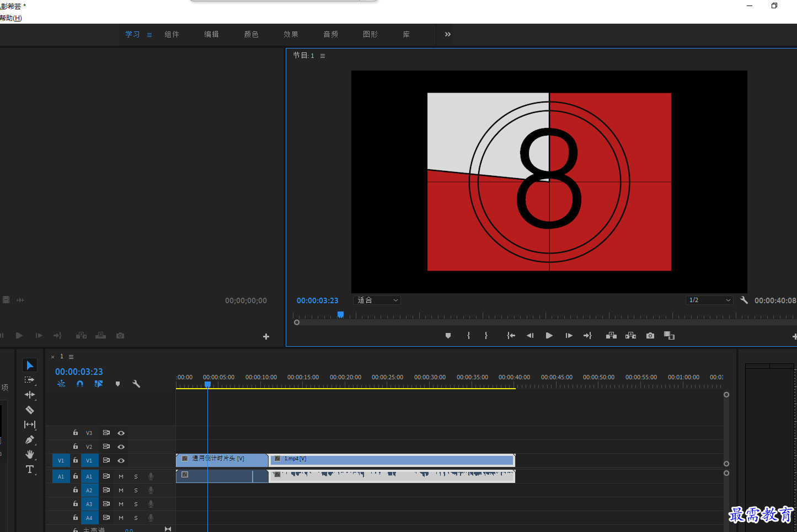
Task: Click the timeline playhead on ruler
Action: (207, 384)
